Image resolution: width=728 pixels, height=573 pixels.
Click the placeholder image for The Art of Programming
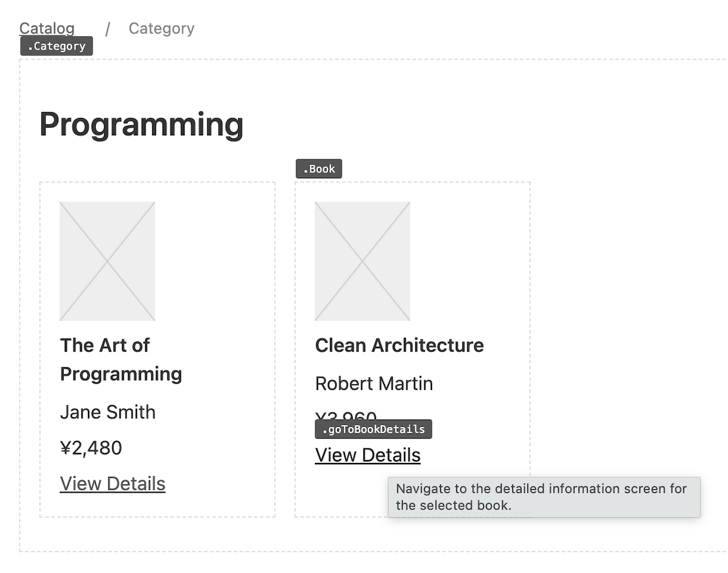point(107,262)
